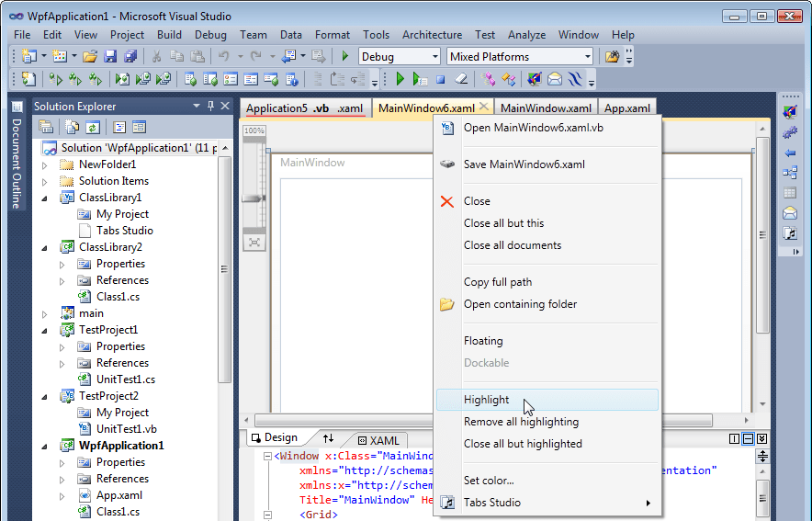Click the Find in Files binoculars icon
The height and width of the screenshot is (521, 812).
(612, 56)
